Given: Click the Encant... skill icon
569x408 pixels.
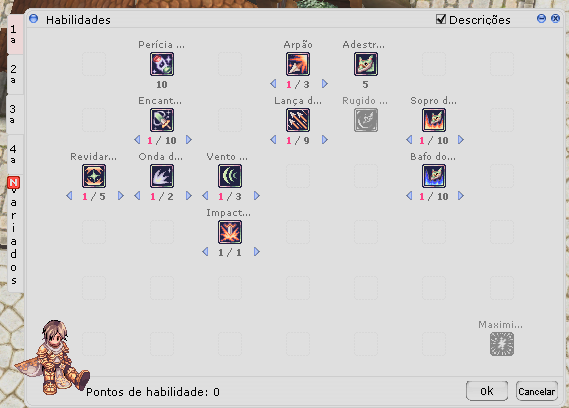Looking at the screenshot, I should [x=162, y=120].
